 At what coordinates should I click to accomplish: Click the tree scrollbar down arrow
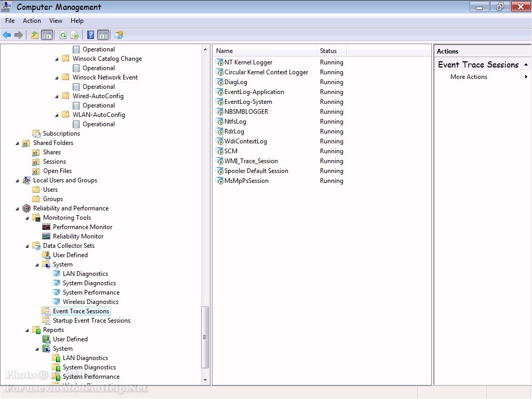pos(205,380)
